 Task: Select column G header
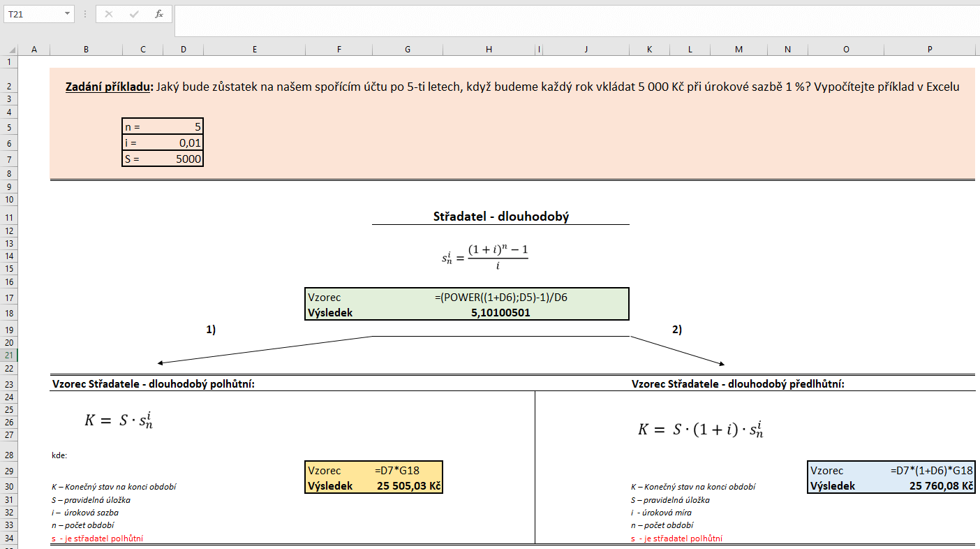[407, 49]
